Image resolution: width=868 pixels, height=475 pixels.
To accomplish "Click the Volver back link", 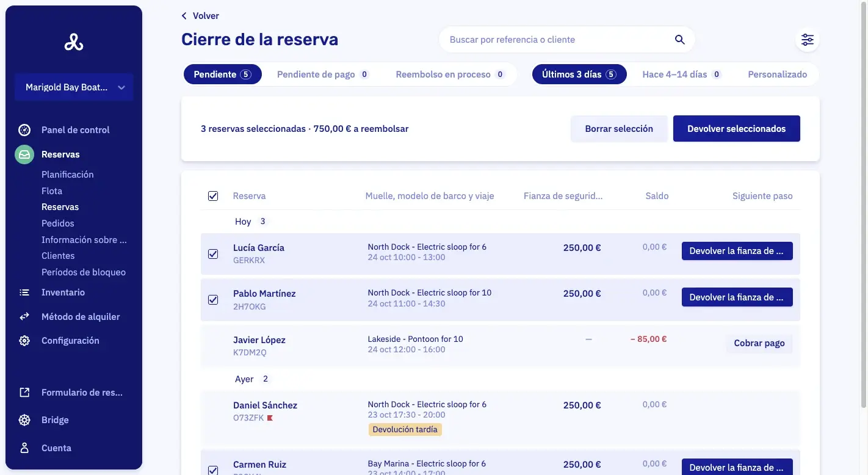I will [x=200, y=16].
